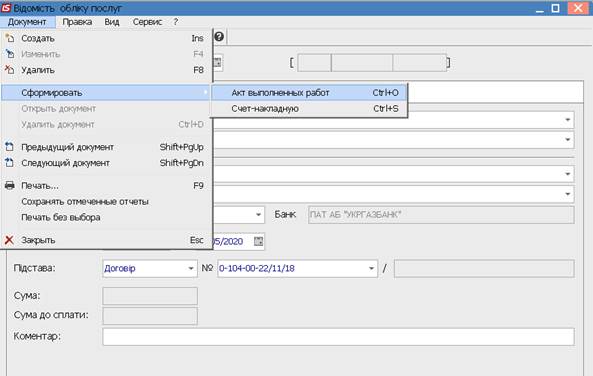Choose Печать... menu entry
Viewport: 593px width, 376px height.
tap(106, 185)
